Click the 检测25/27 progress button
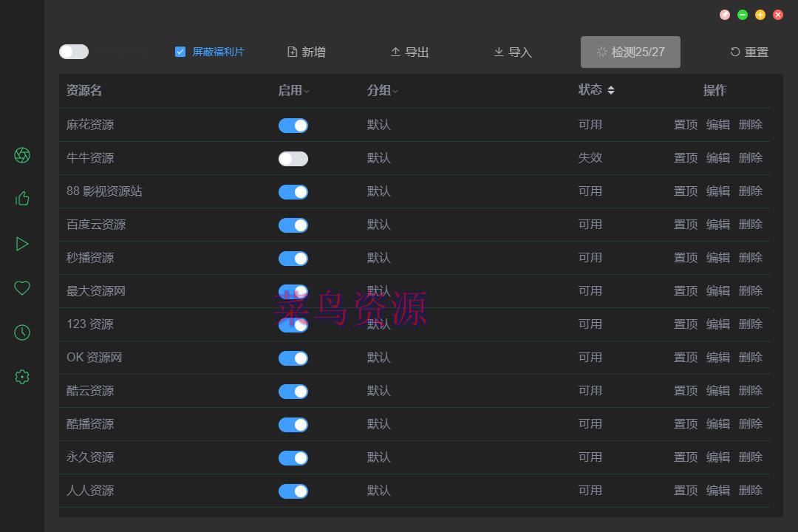Image resolution: width=798 pixels, height=532 pixels. (x=630, y=52)
